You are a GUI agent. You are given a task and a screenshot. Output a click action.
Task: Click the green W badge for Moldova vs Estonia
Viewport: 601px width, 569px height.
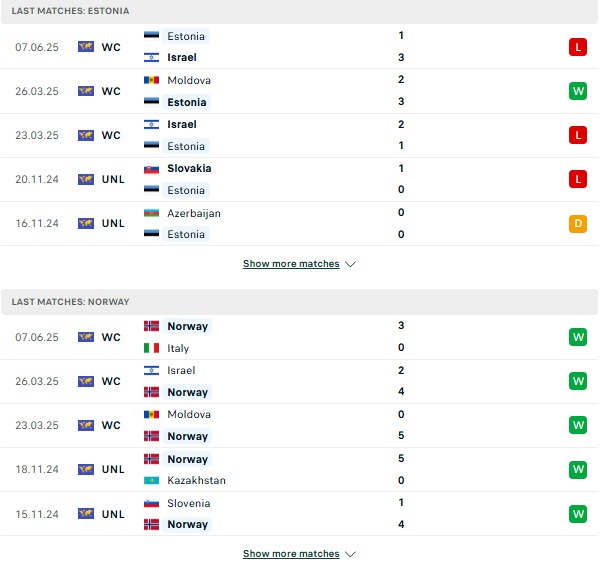(578, 91)
